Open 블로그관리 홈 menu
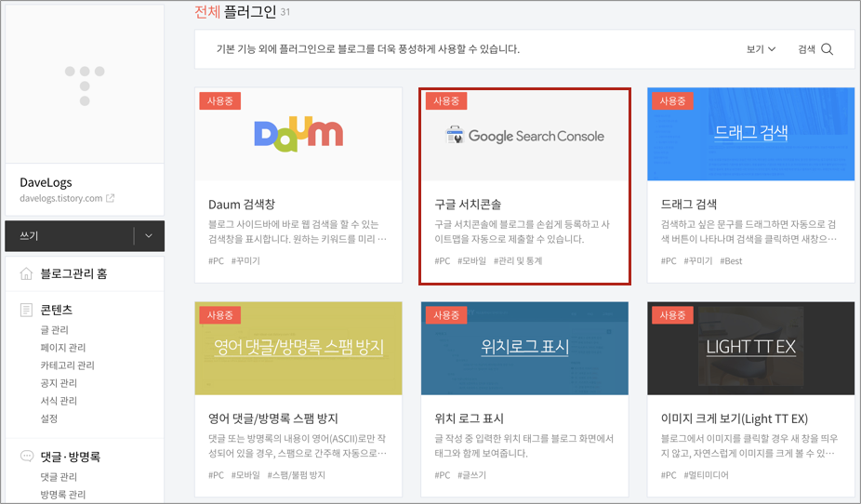Screen dimensions: 861x504 (73, 273)
